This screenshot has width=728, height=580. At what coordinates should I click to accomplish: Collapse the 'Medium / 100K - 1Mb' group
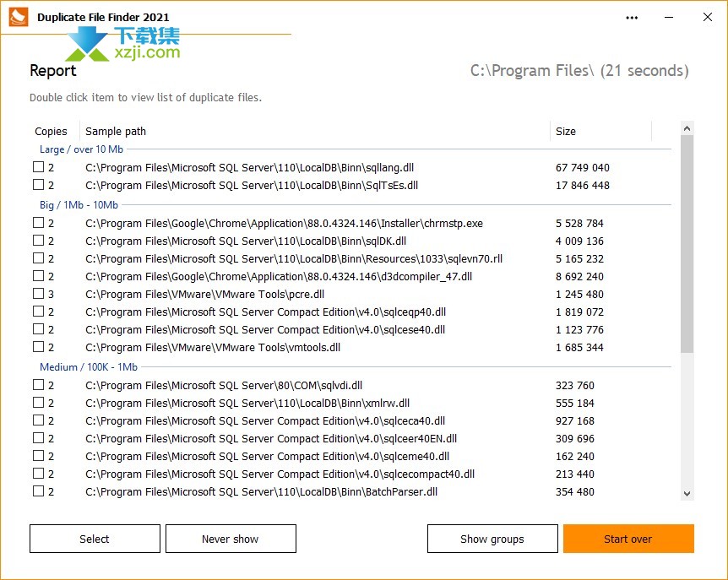(88, 367)
